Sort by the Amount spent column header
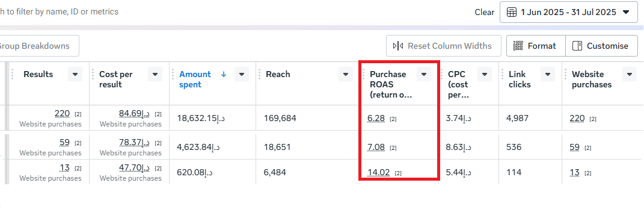Viewport: 644px width, 224px height. click(x=195, y=79)
